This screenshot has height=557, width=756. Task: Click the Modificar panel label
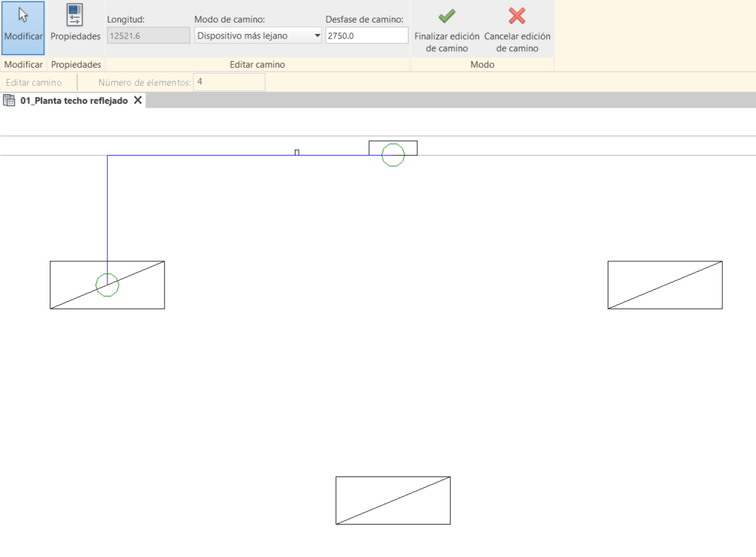[x=23, y=65]
